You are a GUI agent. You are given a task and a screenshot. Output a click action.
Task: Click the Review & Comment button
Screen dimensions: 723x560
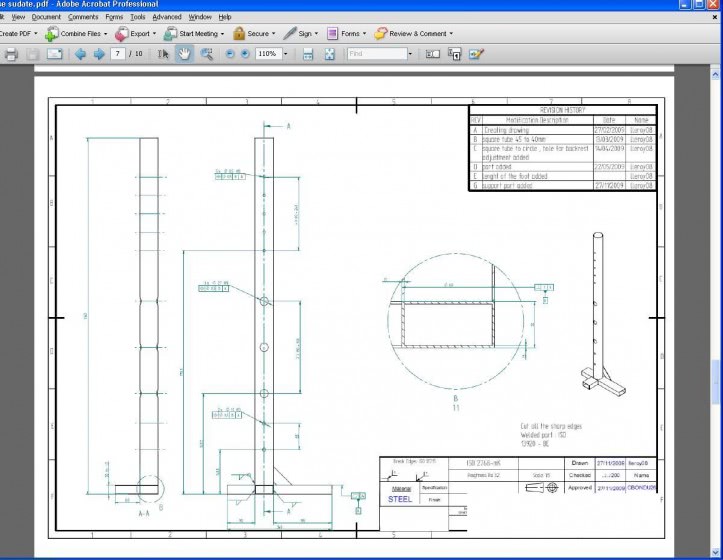pos(413,33)
